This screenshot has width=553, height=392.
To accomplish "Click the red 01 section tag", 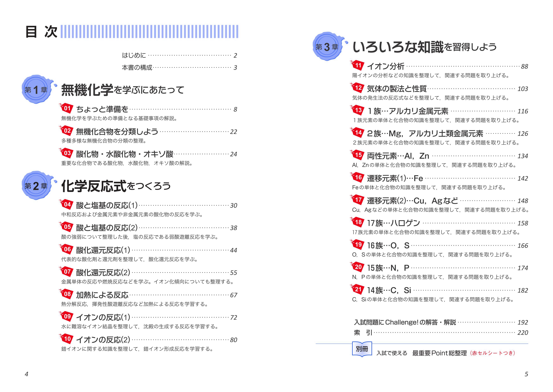I will point(66,108).
